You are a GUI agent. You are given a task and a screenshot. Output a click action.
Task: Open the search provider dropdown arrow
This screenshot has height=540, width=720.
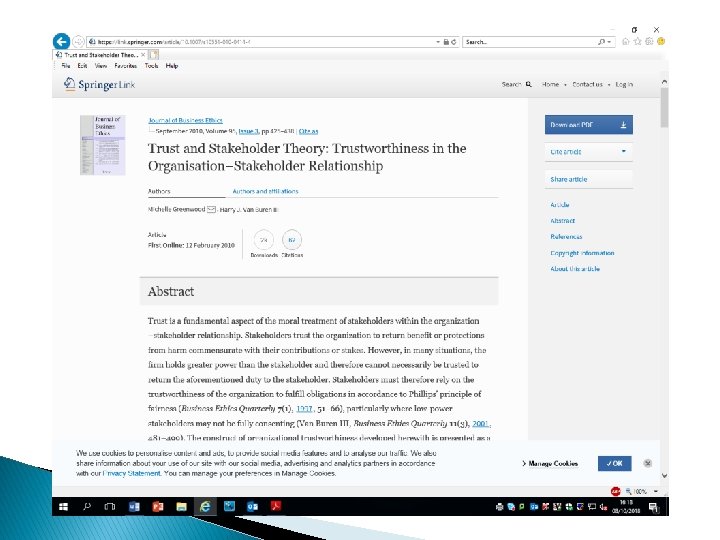click(609, 42)
